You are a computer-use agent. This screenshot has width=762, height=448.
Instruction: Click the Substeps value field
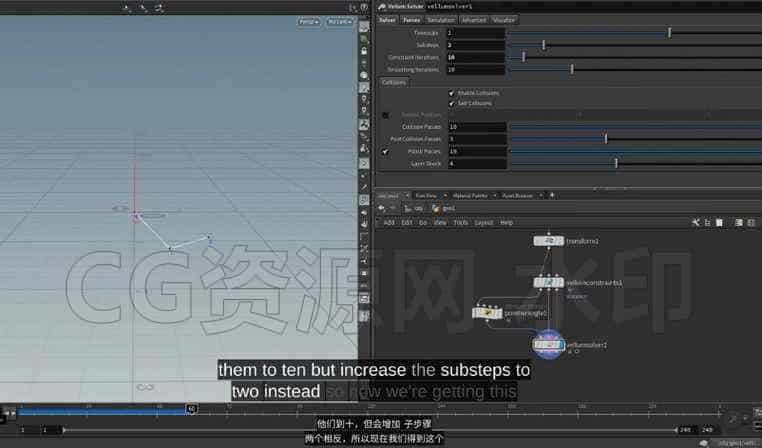coord(476,45)
